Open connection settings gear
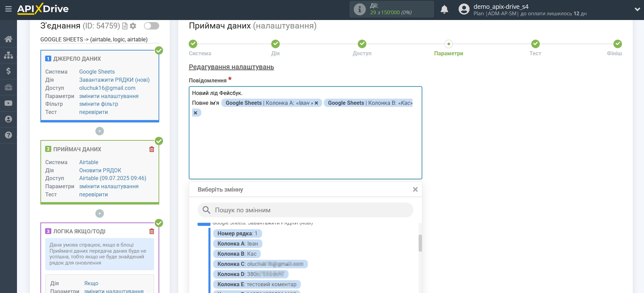The width and height of the screenshot is (644, 293). pos(133,26)
